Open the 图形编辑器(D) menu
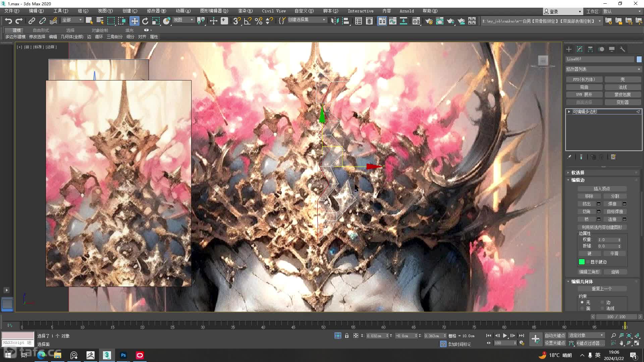Screen dimensions: 644x362 214,11
